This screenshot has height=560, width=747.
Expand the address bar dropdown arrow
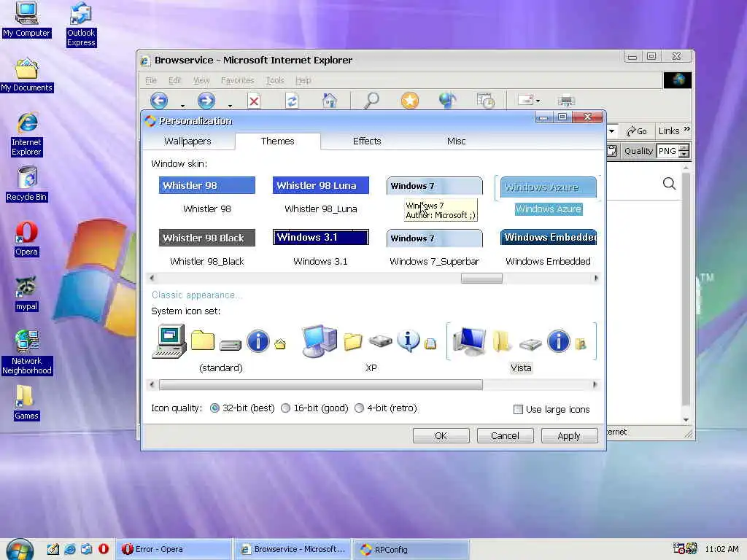click(611, 131)
